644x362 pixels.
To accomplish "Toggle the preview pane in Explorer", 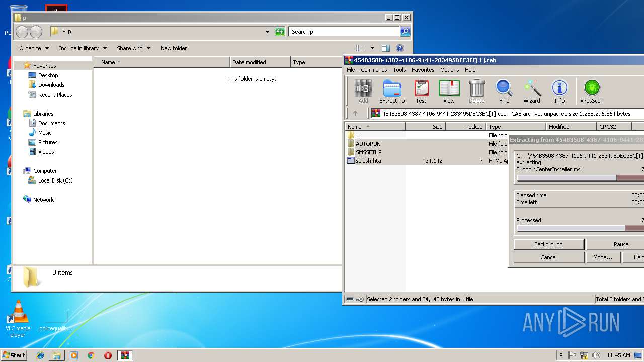I will click(386, 48).
